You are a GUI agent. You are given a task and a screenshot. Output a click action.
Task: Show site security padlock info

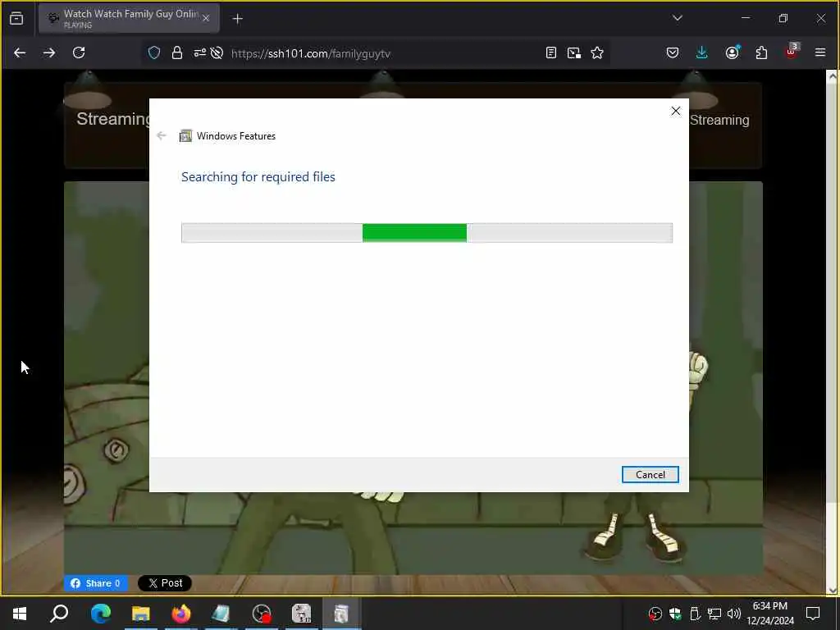(x=177, y=52)
